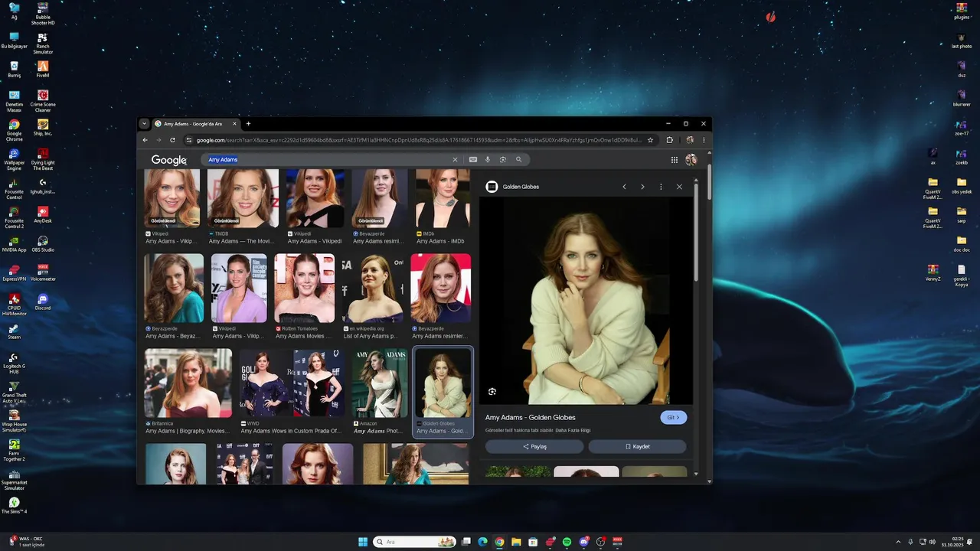980x551 pixels.
Task: Click the magnifier search button
Action: coord(518,160)
